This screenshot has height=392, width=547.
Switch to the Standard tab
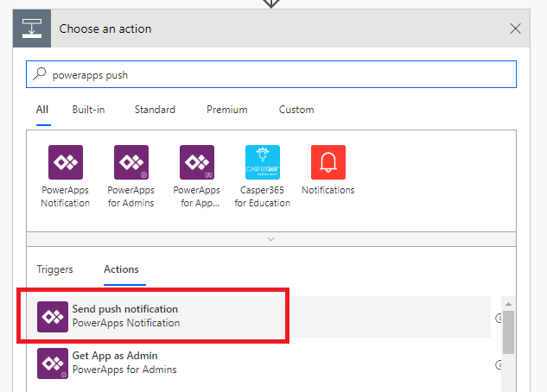pyautogui.click(x=155, y=110)
